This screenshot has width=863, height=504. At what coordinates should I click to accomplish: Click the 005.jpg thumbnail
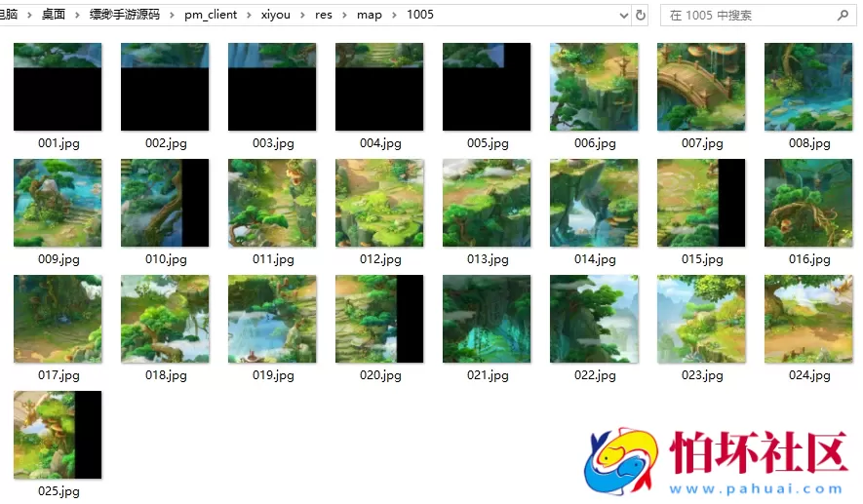(x=487, y=87)
